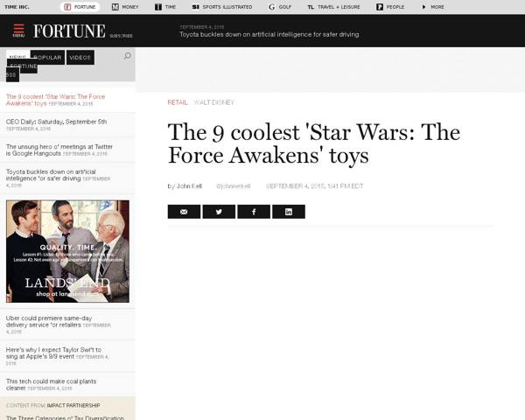Switch to the Videos tab
Screen dimensions: 525x420
80,57
